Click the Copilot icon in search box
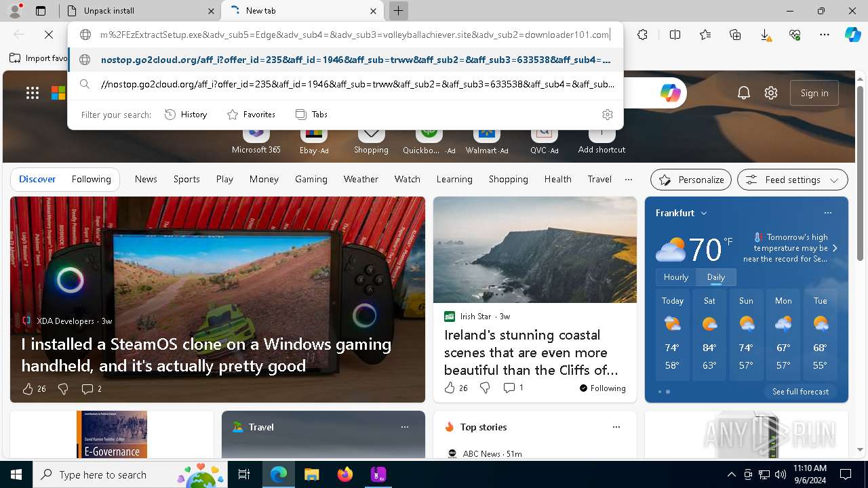This screenshot has width=868, height=488. (671, 93)
